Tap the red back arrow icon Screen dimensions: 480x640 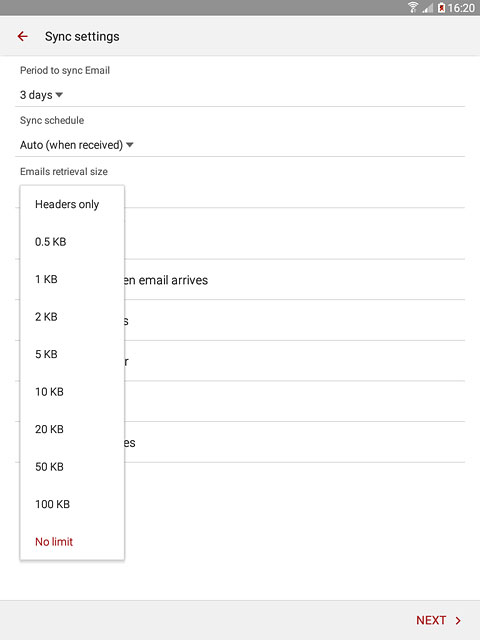pyautogui.click(x=22, y=36)
